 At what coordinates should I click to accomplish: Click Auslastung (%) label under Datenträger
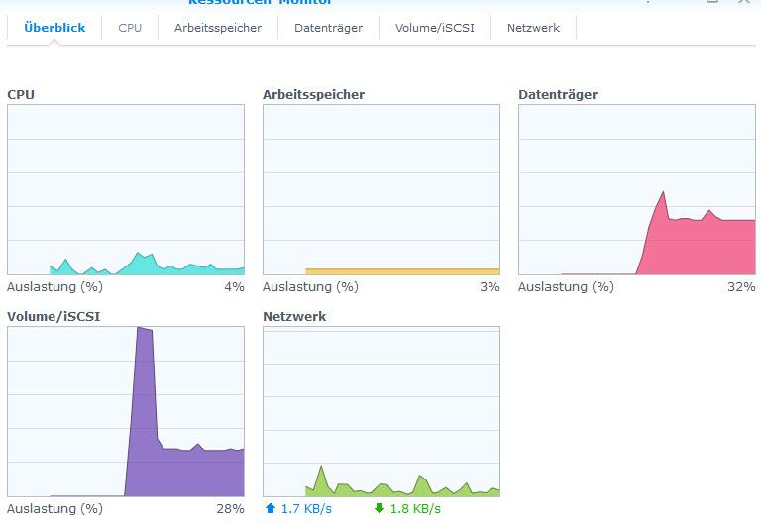(x=566, y=287)
